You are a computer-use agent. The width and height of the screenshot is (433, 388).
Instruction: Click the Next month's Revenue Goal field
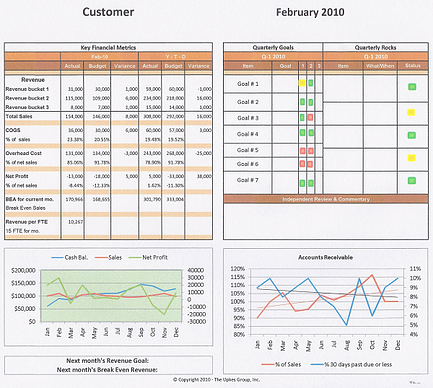tap(107, 360)
